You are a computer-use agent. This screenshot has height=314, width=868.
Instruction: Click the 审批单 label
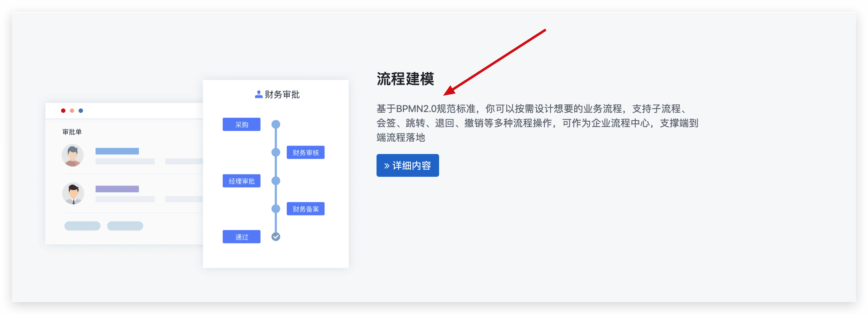point(72,132)
